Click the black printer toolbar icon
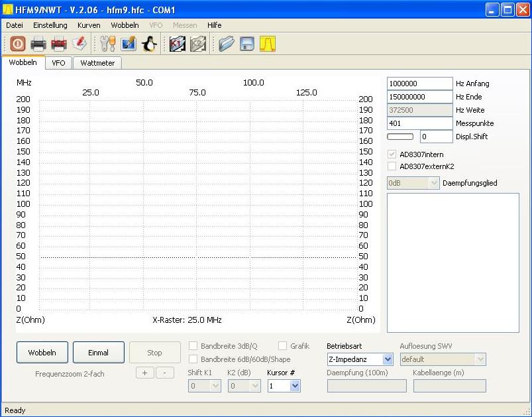The height and width of the screenshot is (417, 532). 38,44
